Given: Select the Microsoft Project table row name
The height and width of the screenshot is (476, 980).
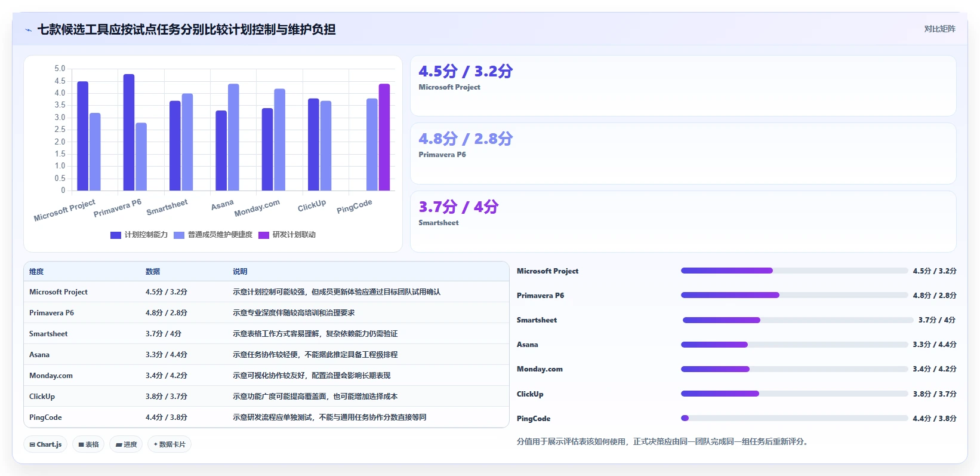Looking at the screenshot, I should point(58,292).
